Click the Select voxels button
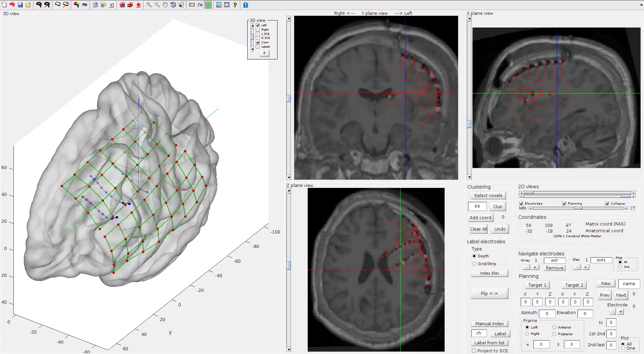The height and width of the screenshot is (354, 644). tap(488, 195)
